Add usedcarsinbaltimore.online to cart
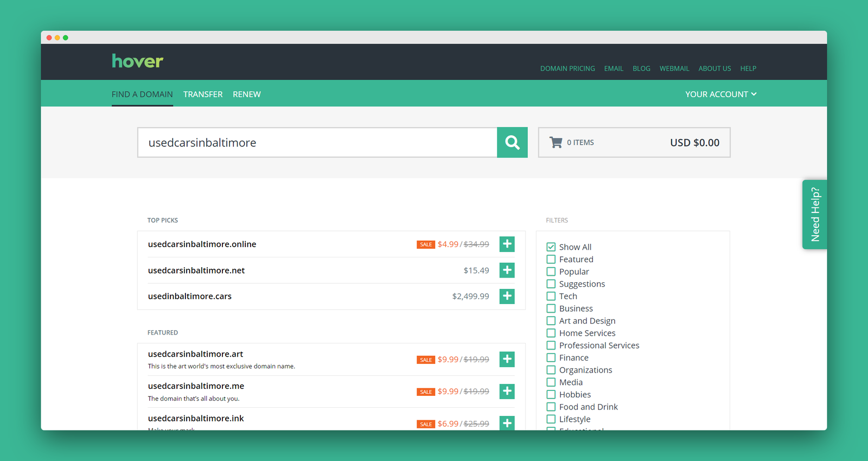 pos(507,244)
